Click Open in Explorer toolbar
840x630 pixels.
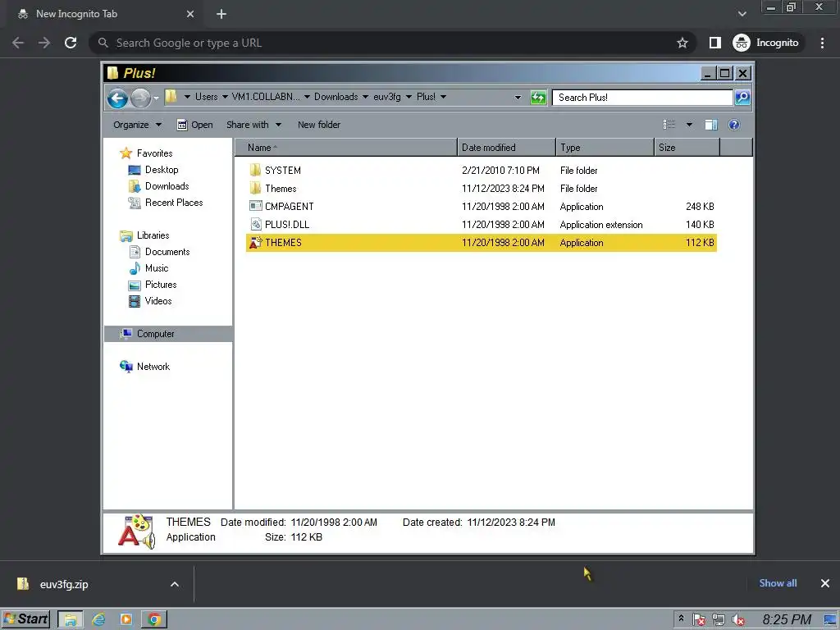coord(195,125)
